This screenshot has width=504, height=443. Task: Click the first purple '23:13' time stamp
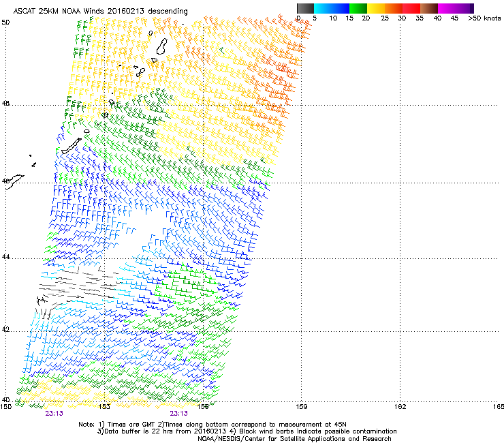coord(54,414)
